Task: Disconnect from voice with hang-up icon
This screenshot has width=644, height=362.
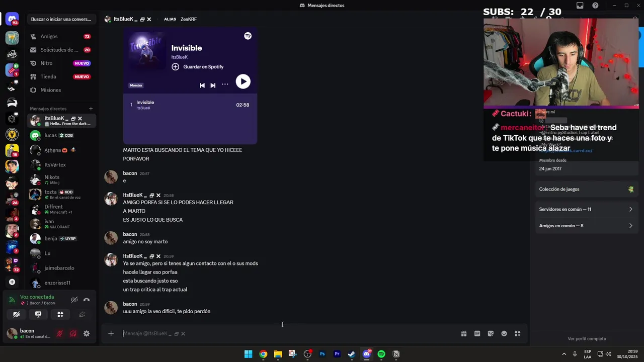Action: coord(87,300)
